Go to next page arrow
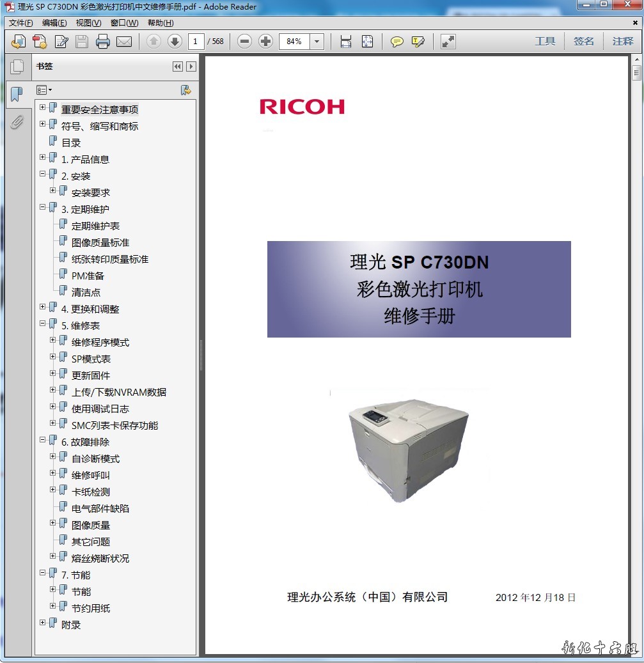 [175, 42]
